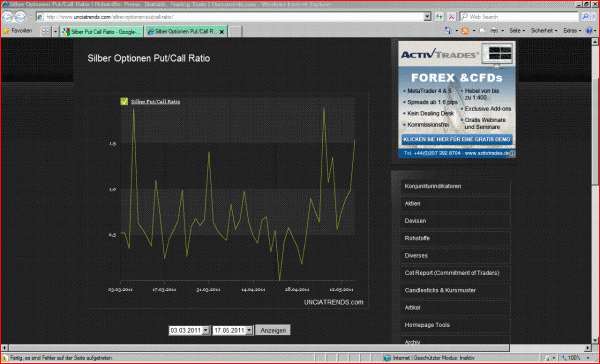Switch to the Silber Put Call Ratio - Google tab
The image size is (600, 364).
[x=101, y=32]
